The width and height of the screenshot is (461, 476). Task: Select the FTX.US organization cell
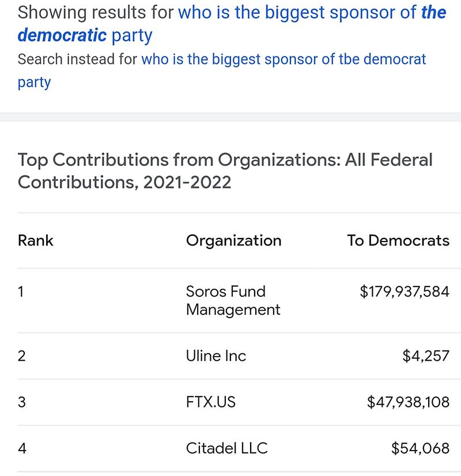click(x=210, y=402)
